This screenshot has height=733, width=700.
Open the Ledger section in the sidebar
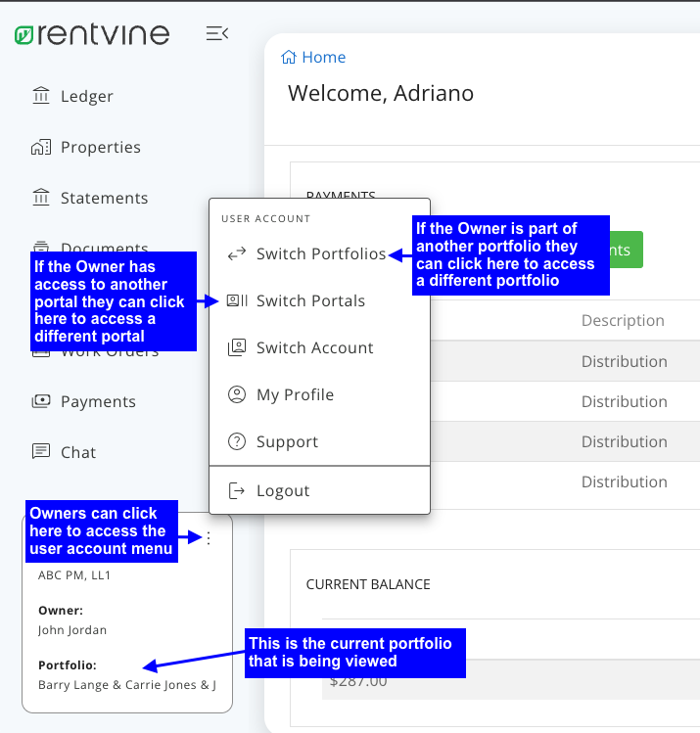click(x=86, y=96)
